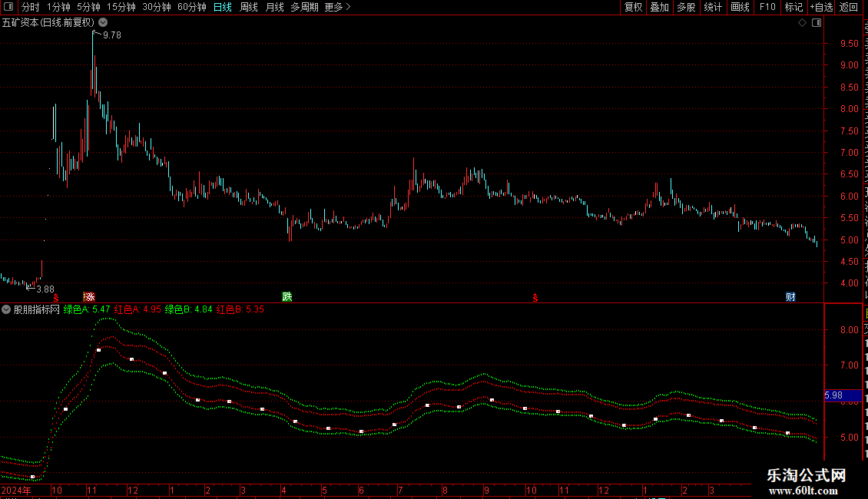Click the red S marker near September
The image size is (868, 499).
click(x=535, y=298)
